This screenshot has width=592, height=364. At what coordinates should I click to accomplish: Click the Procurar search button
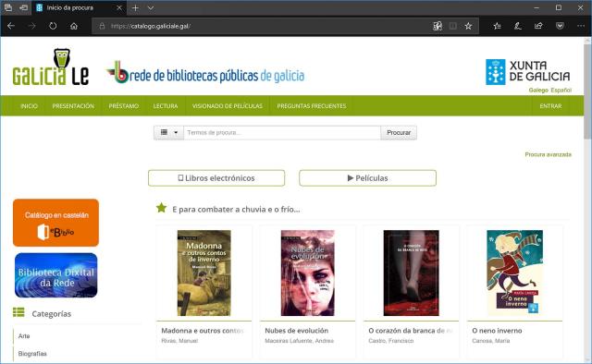(x=399, y=132)
